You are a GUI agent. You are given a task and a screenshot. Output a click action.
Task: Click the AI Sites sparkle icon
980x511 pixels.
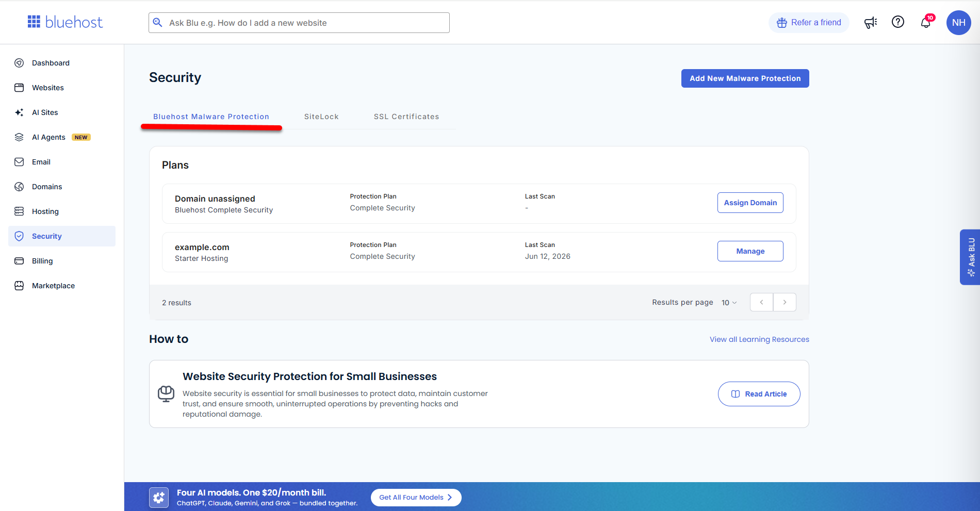[19, 112]
